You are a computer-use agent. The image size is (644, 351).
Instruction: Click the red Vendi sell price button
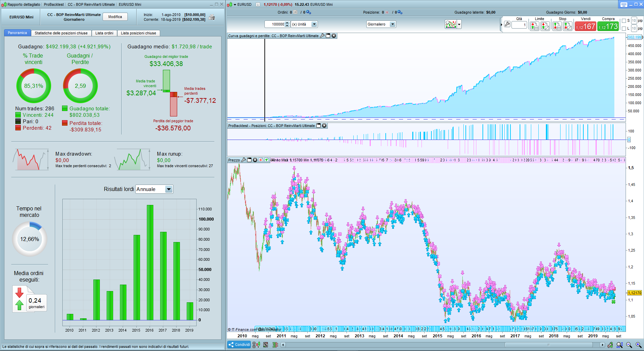(585, 27)
